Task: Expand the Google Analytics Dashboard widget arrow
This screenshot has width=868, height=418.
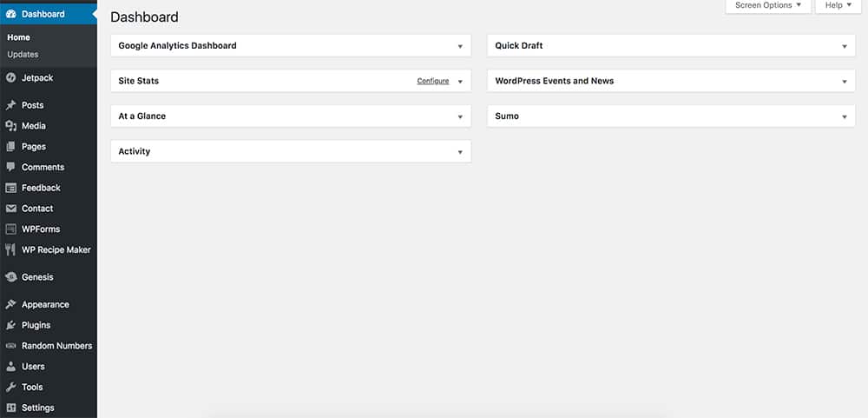Action: click(x=460, y=47)
